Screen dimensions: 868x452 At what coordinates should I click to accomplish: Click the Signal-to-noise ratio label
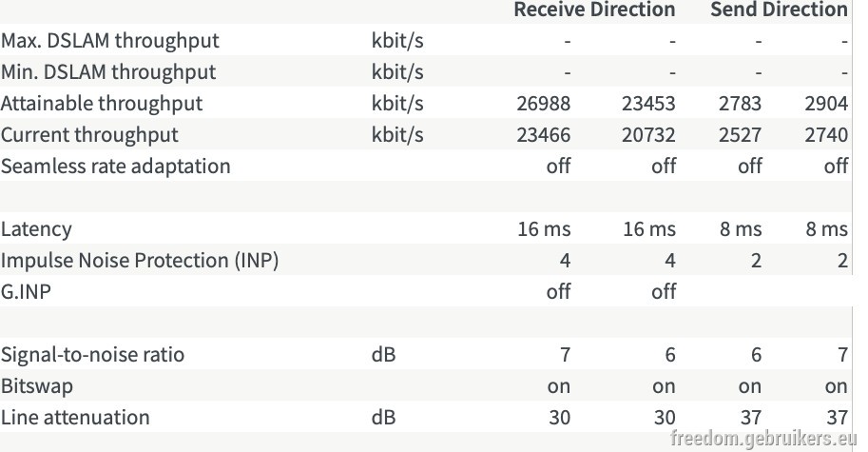(x=92, y=355)
